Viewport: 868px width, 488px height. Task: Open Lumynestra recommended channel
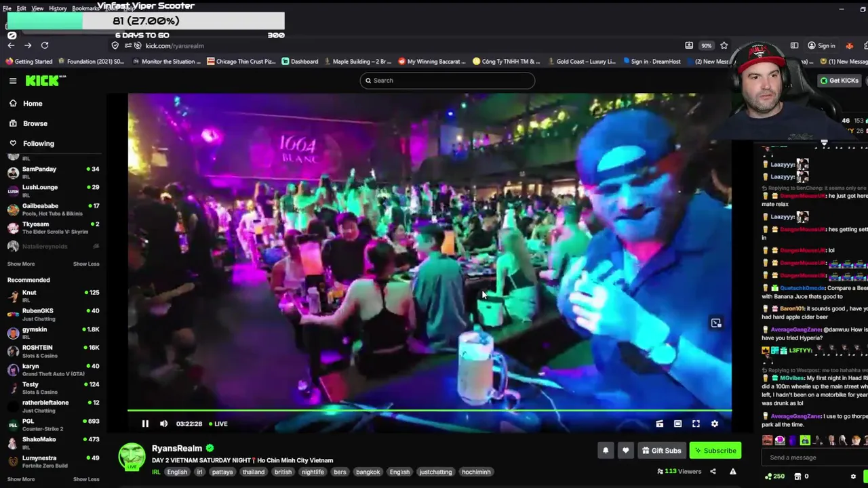click(53, 461)
